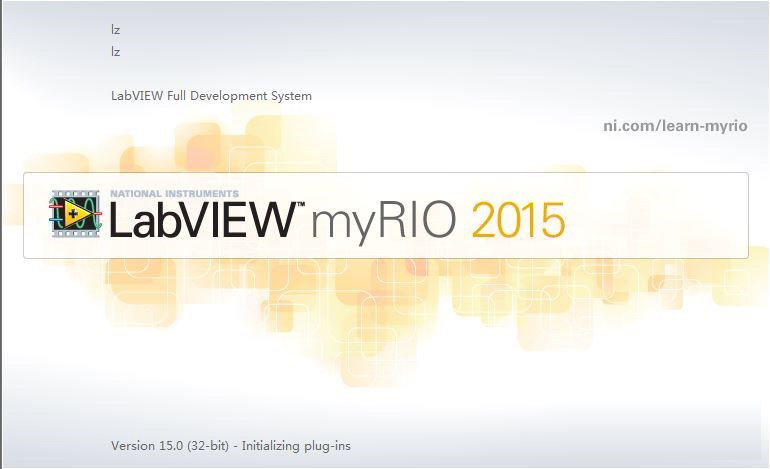
Task: Click the 'NATIONAL INSTRUMENTS' label
Action: pos(174,193)
